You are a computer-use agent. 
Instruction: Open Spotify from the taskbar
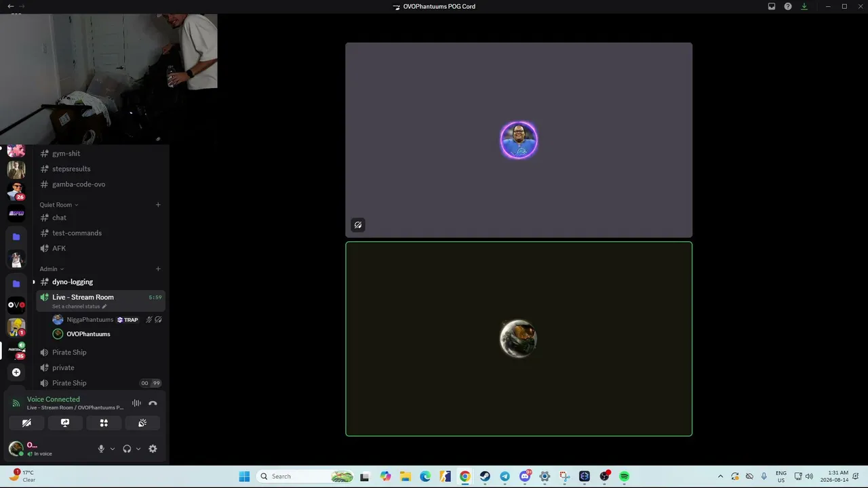pyautogui.click(x=625, y=476)
